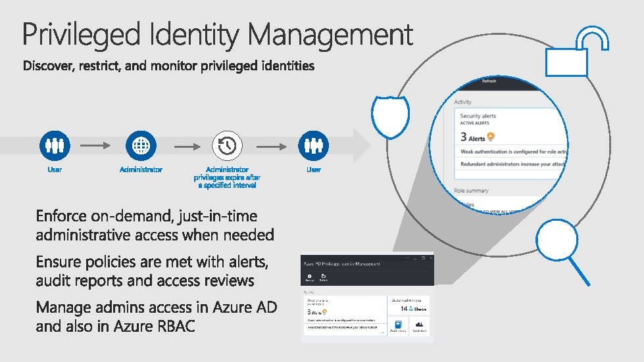
Task: Click the User icon following the clock icon
Action: coord(313,146)
